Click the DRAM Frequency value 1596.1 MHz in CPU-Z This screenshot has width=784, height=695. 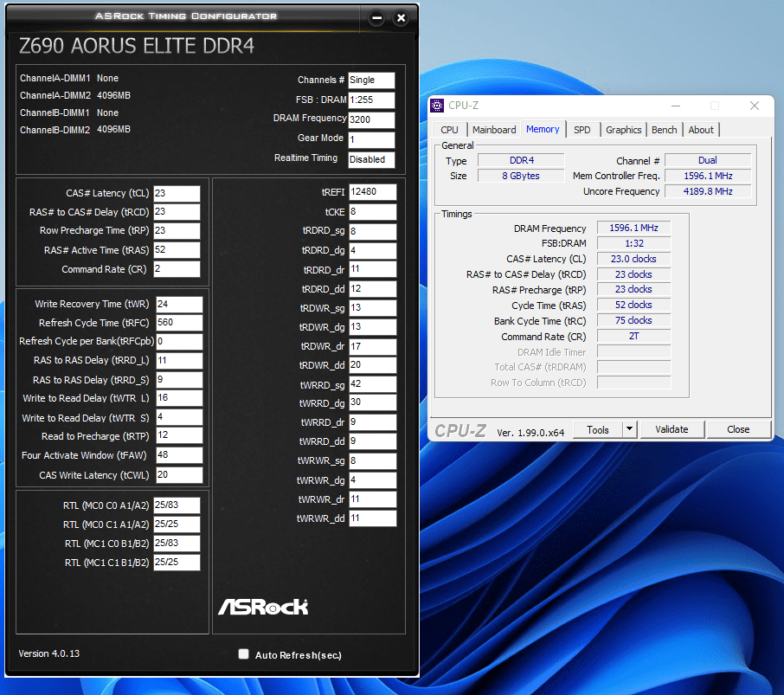point(633,228)
